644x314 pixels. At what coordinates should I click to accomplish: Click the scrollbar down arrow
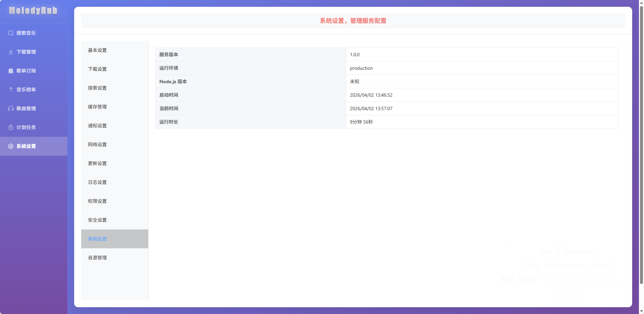641,311
